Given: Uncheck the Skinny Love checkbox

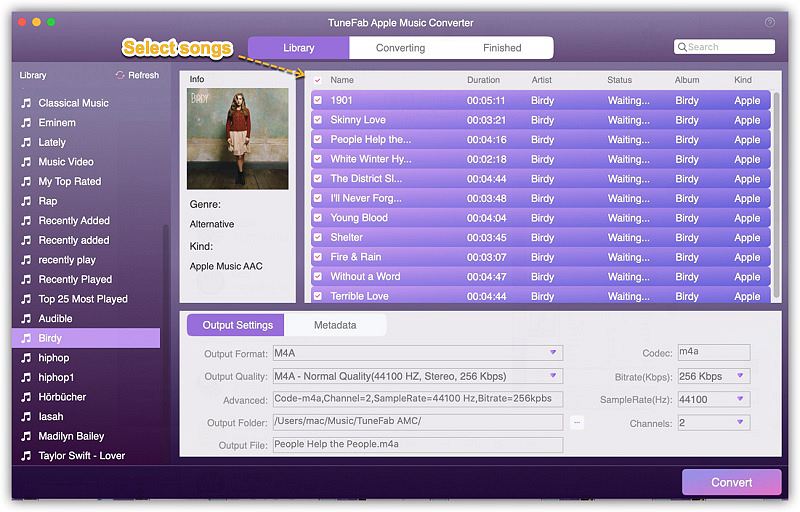Looking at the screenshot, I should point(317,120).
